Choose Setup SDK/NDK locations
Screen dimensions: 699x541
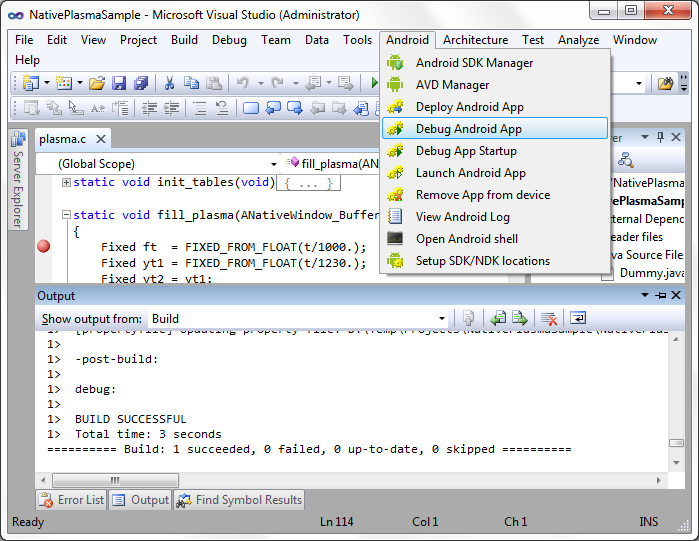(x=495, y=261)
